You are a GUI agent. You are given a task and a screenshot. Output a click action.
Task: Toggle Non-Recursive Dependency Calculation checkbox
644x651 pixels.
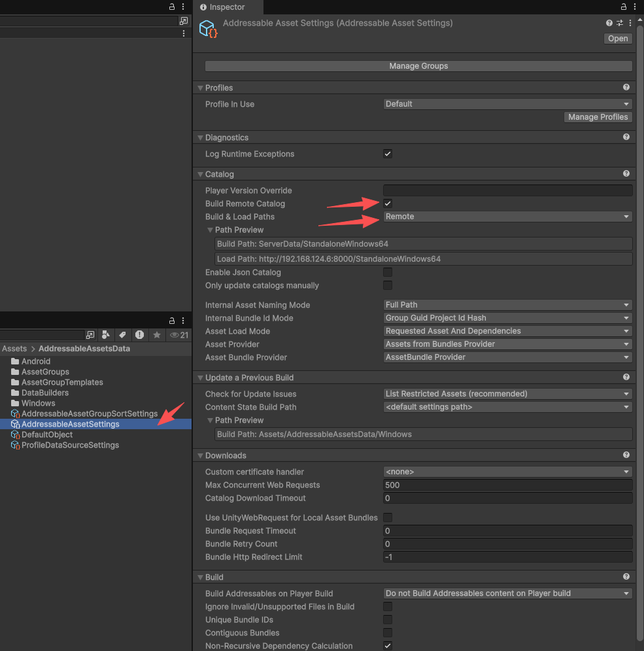[x=388, y=646]
